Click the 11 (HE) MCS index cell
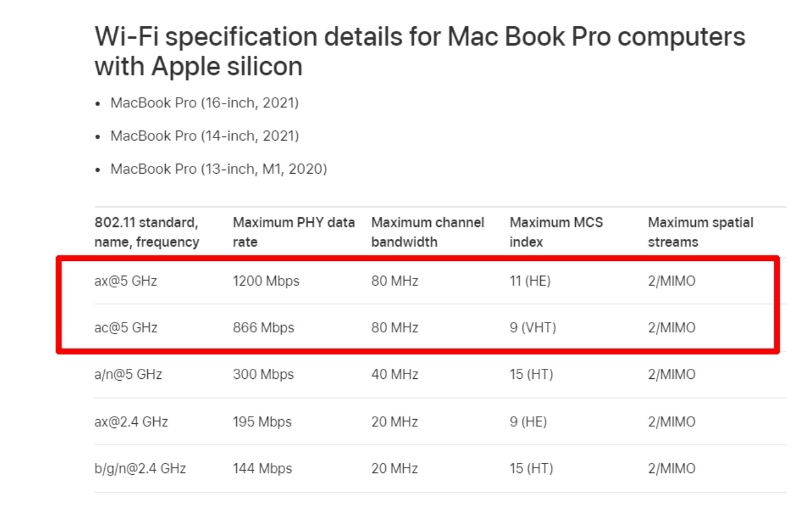 tap(530, 281)
